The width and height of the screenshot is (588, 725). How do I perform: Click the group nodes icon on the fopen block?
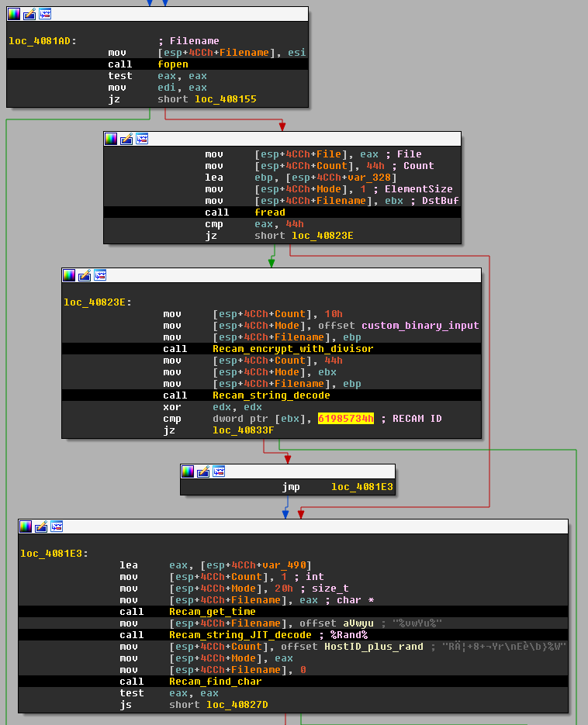click(45, 14)
